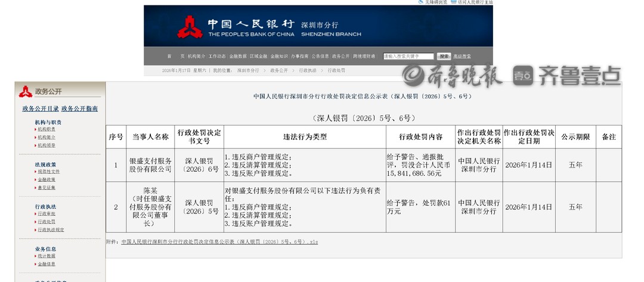This screenshot has height=282, width=644.
Task: Go to 公告信息 in the navigation bar
Action: [320, 56]
